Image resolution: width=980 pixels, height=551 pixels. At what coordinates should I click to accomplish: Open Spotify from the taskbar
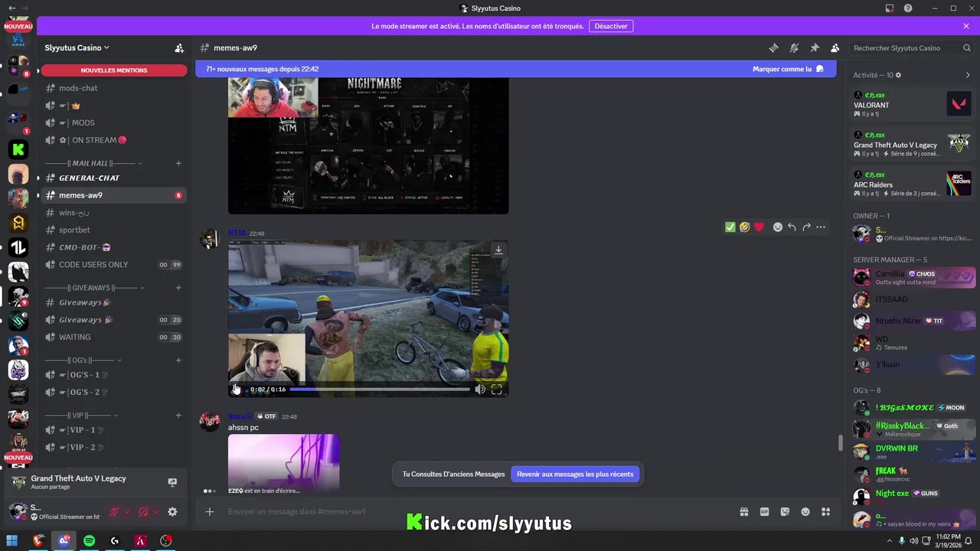pyautogui.click(x=89, y=541)
